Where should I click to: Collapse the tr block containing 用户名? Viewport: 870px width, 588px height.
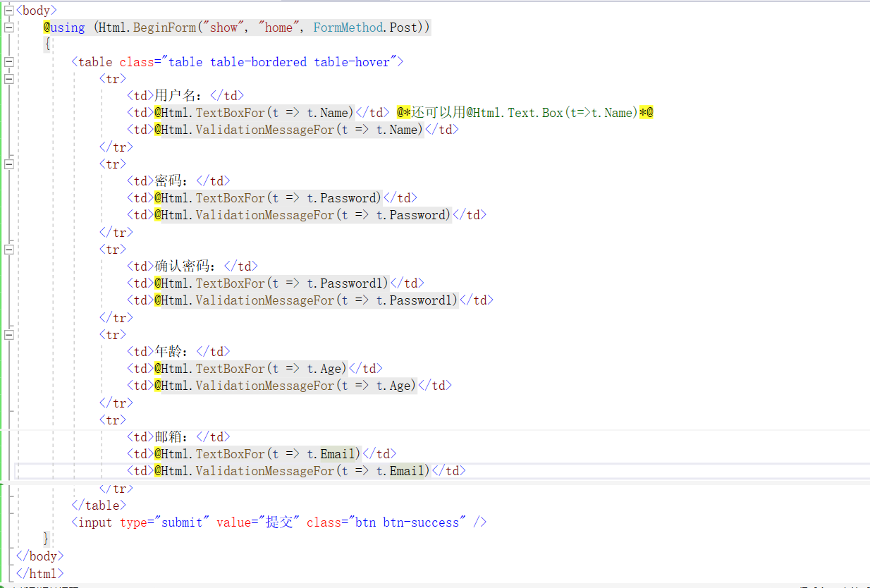(x=8, y=79)
